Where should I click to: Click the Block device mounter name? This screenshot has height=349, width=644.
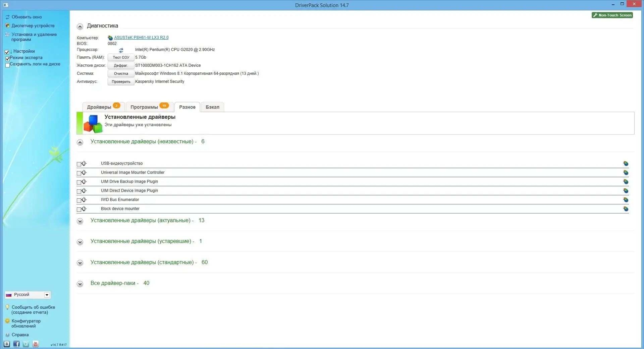tap(120, 209)
